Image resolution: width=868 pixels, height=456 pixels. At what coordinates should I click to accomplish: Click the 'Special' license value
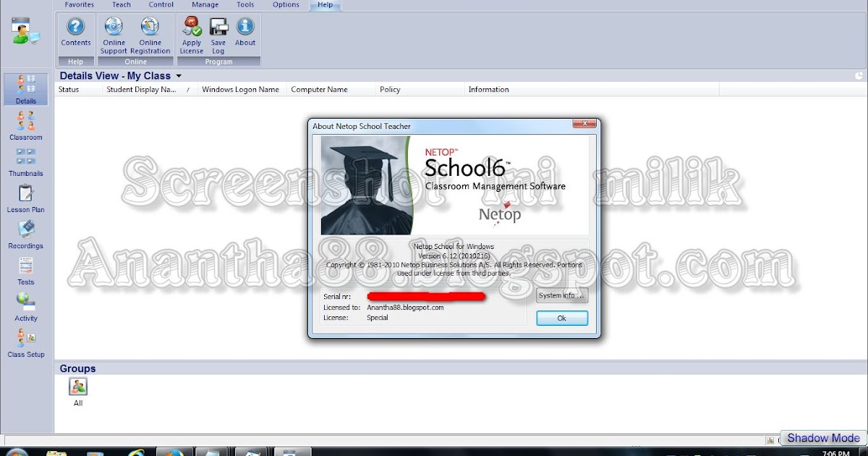pos(378,318)
